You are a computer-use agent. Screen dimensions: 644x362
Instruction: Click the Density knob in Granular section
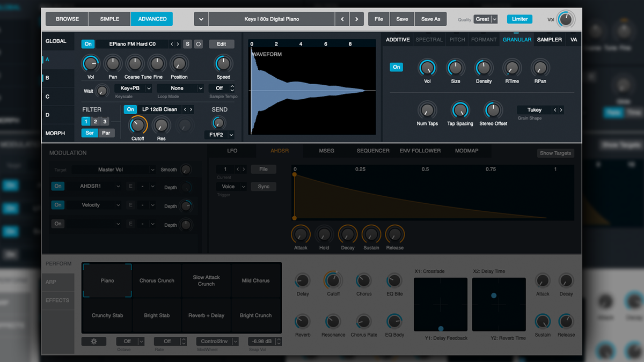(x=484, y=70)
